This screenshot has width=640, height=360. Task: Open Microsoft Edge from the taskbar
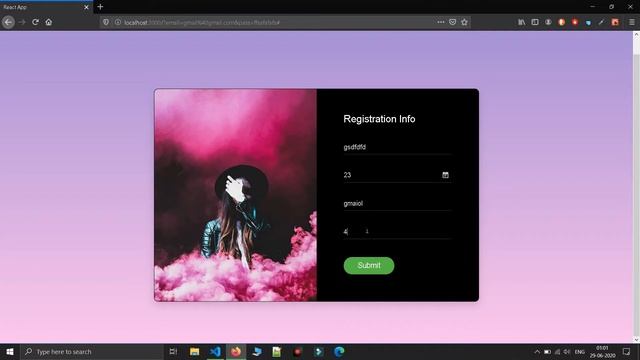(339, 351)
